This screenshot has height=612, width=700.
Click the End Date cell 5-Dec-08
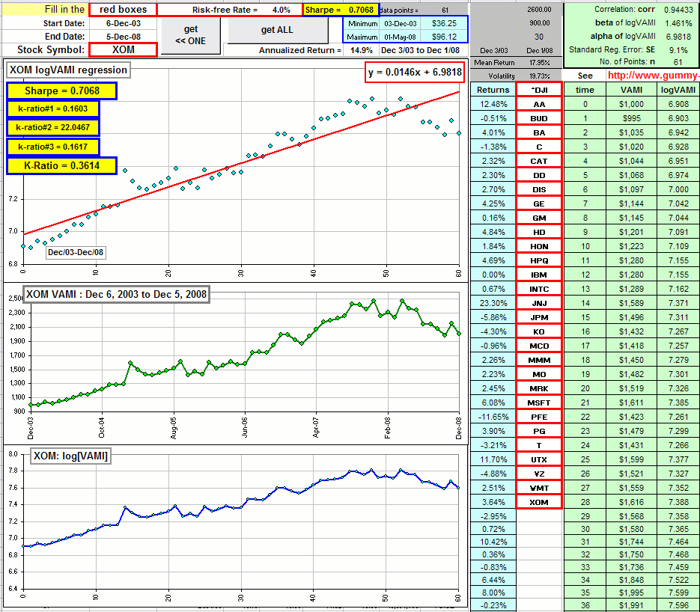124,37
